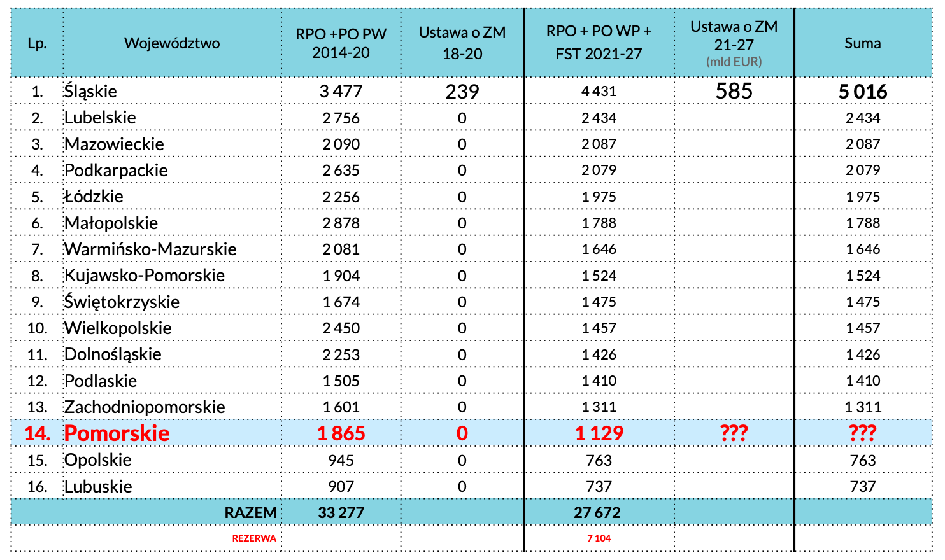The image size is (945, 560).
Task: Select the Śląskie row name
Action: (x=90, y=91)
